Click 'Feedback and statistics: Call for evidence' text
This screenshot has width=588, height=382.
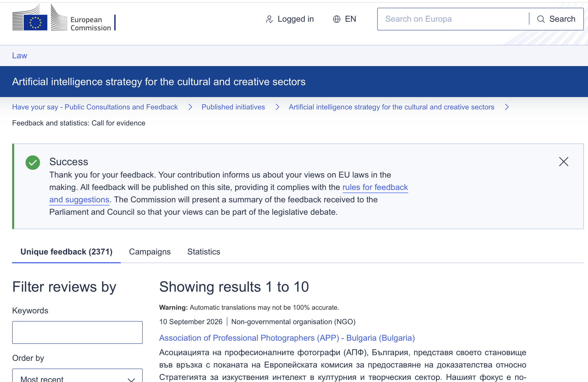coord(79,123)
